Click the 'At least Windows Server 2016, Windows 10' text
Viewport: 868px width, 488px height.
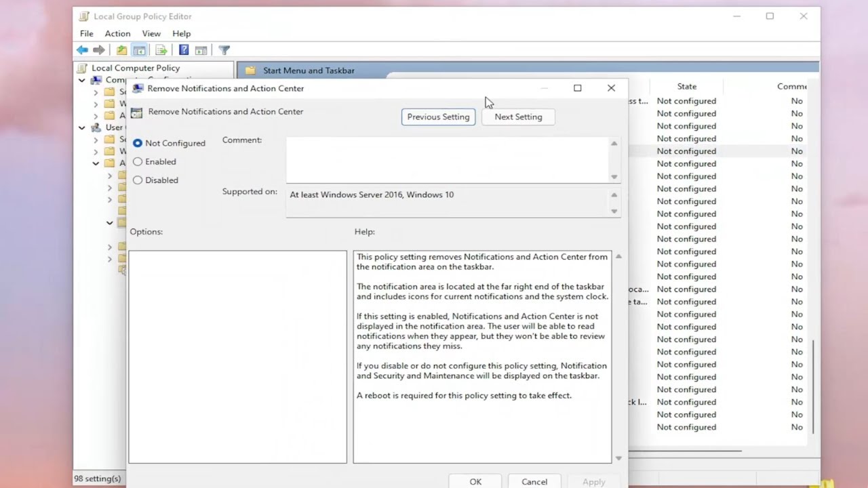pos(372,195)
